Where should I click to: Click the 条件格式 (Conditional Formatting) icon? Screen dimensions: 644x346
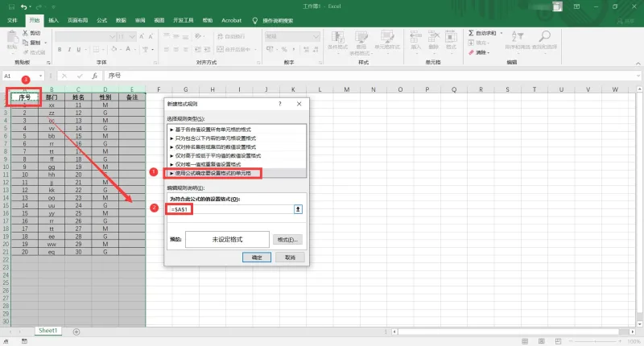[337, 37]
